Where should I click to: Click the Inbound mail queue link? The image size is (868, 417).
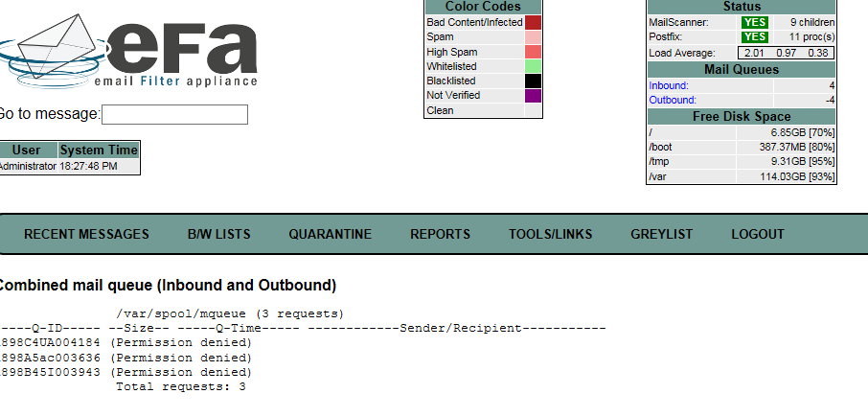(x=669, y=85)
